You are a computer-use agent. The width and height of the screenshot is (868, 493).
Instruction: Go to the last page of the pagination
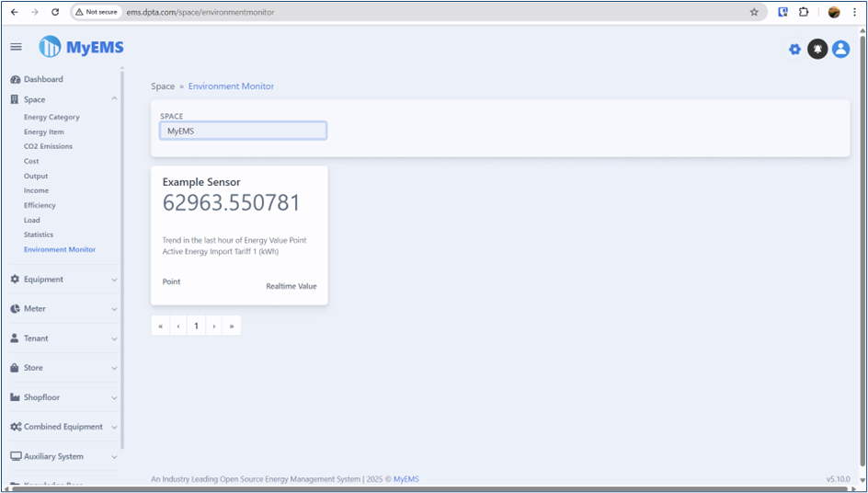(232, 326)
